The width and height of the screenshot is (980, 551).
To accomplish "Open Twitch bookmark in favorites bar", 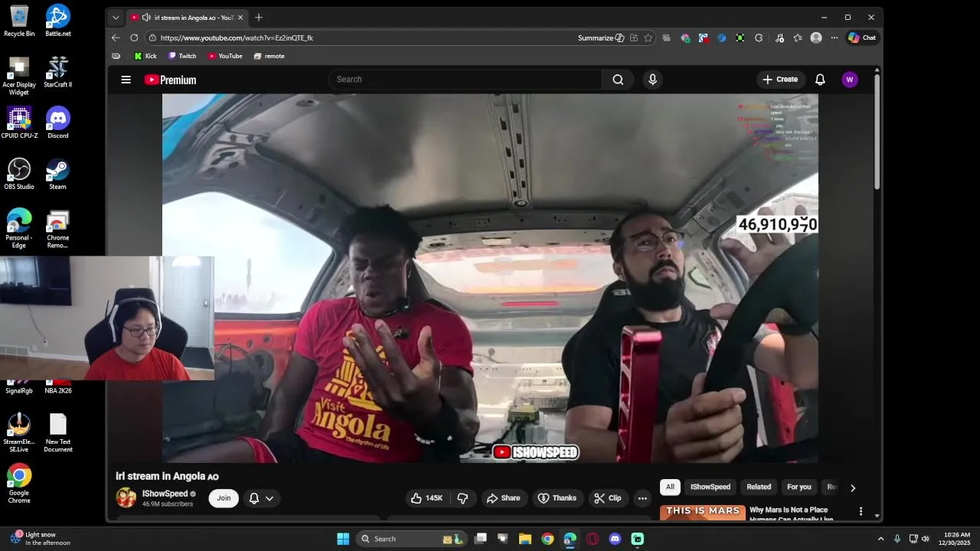I will (182, 56).
